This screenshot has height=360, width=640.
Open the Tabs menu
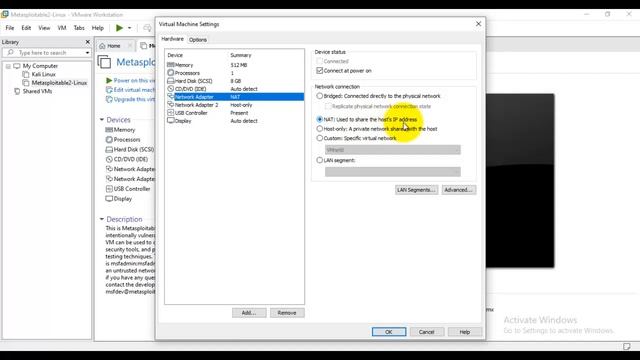point(79,28)
